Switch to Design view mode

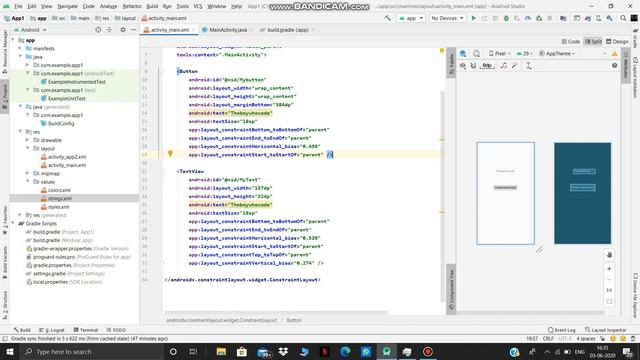[x=617, y=41]
